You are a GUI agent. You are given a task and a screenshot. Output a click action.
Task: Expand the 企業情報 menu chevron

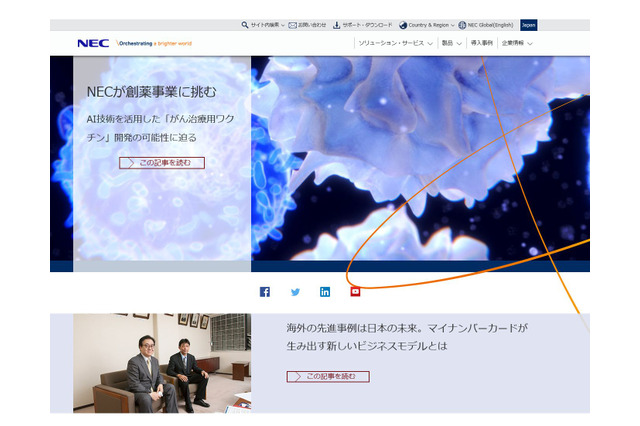[530, 44]
